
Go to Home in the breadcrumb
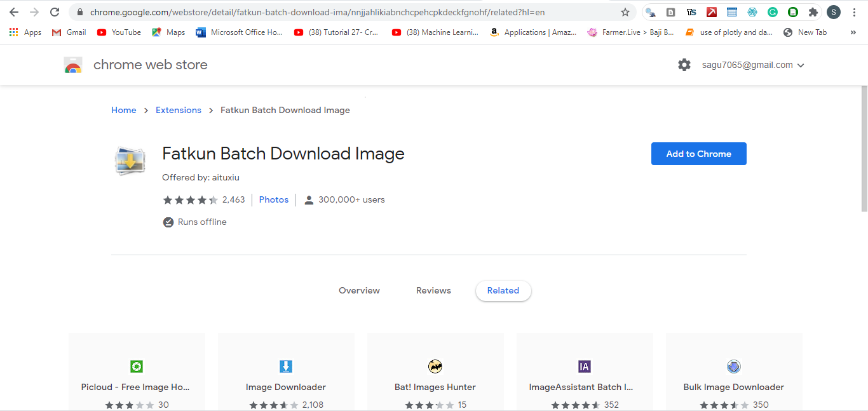tap(124, 110)
